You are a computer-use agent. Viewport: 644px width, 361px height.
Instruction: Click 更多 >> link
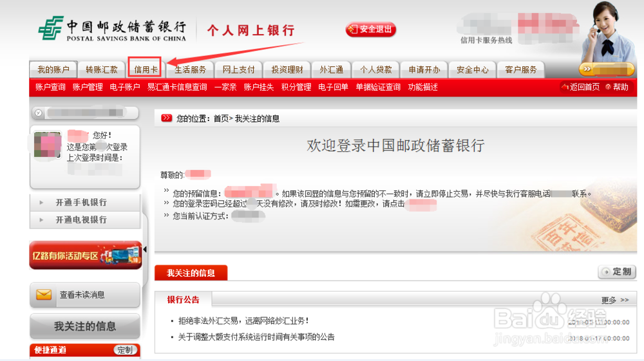coord(615,301)
